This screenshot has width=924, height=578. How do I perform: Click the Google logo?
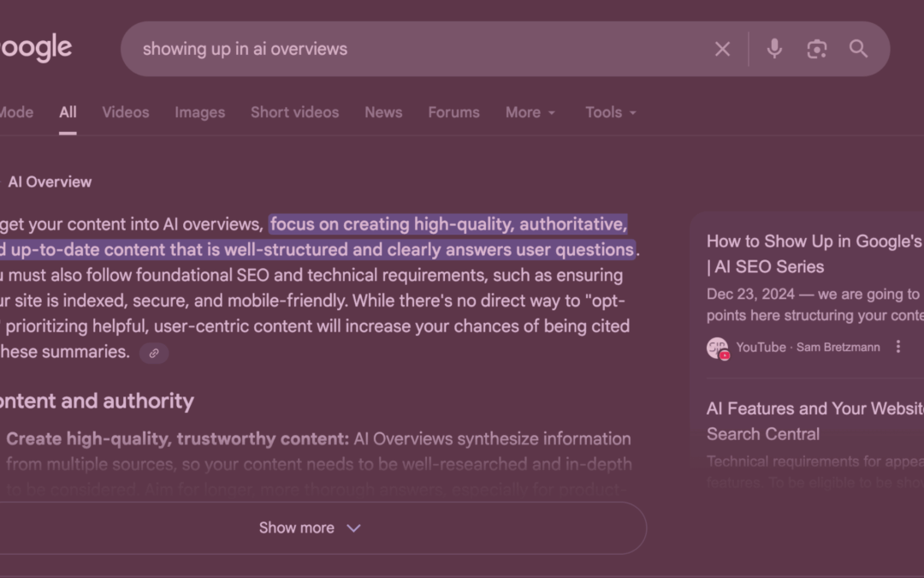(34, 47)
